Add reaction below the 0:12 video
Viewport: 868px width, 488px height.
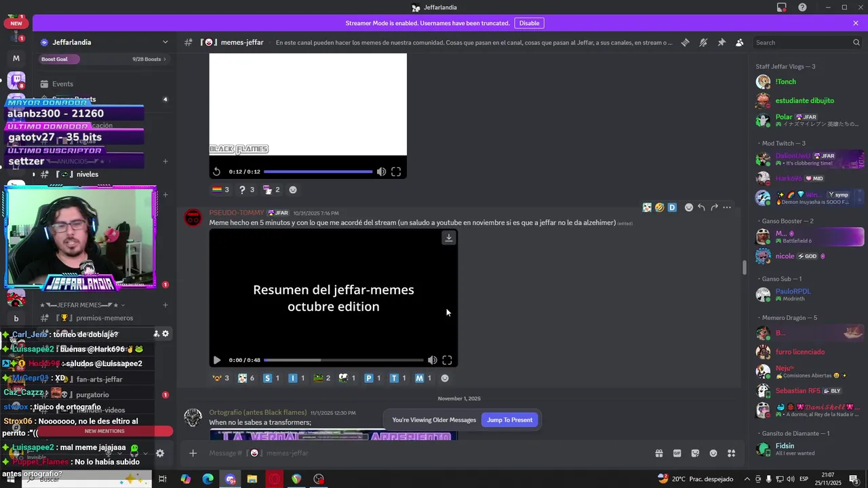point(293,190)
